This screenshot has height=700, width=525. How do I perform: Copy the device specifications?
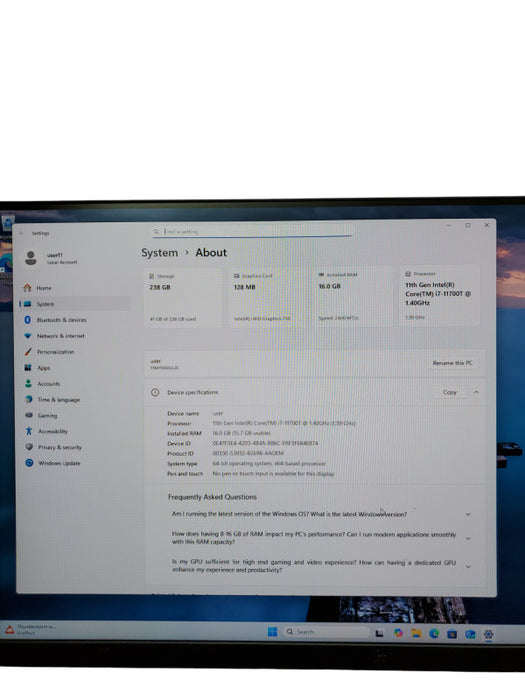point(450,392)
